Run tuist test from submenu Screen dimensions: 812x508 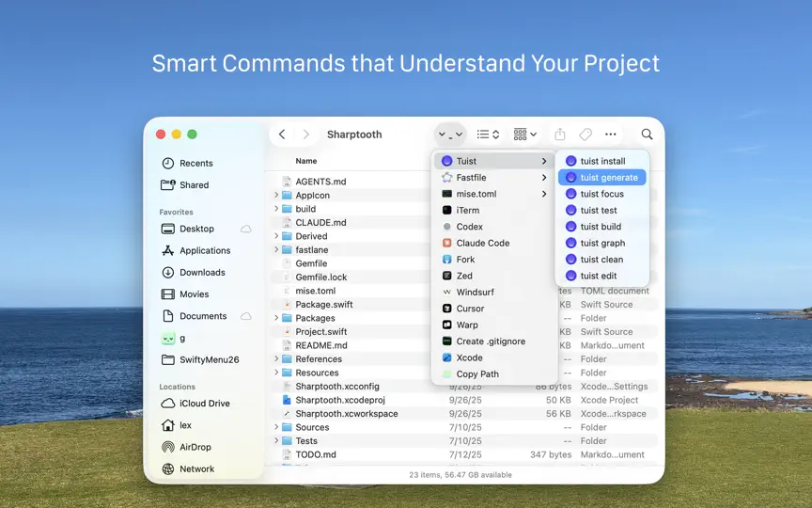[x=601, y=211]
